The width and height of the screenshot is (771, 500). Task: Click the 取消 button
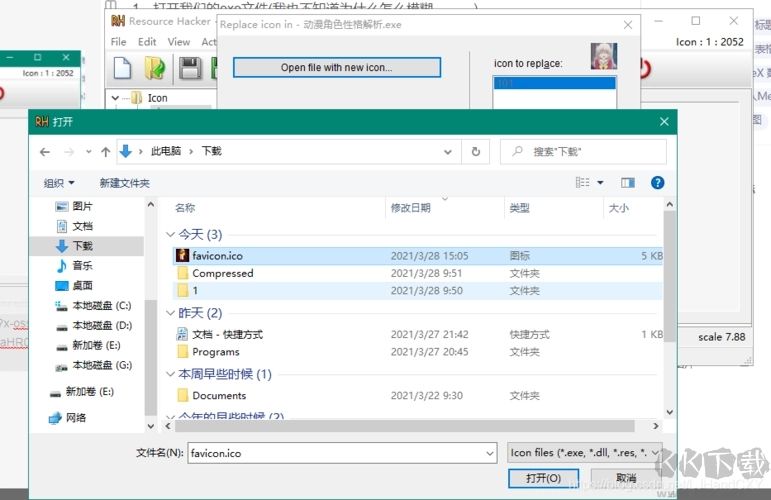626,478
